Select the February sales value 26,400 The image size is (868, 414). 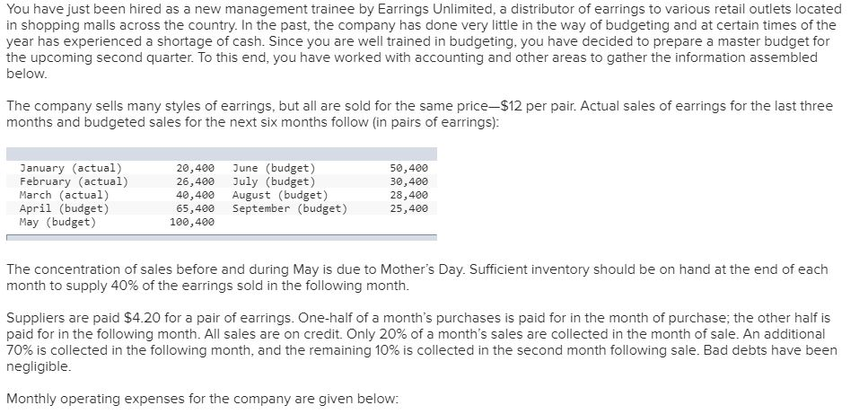tap(196, 181)
